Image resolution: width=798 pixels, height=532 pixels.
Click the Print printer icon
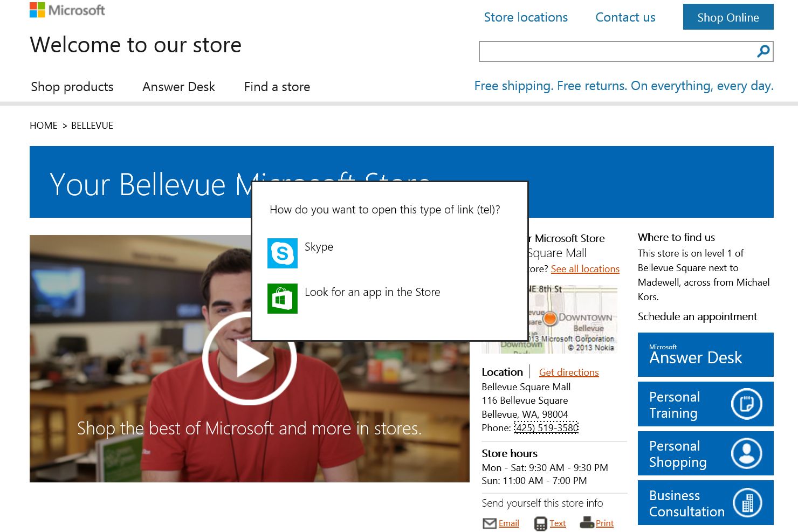[587, 523]
